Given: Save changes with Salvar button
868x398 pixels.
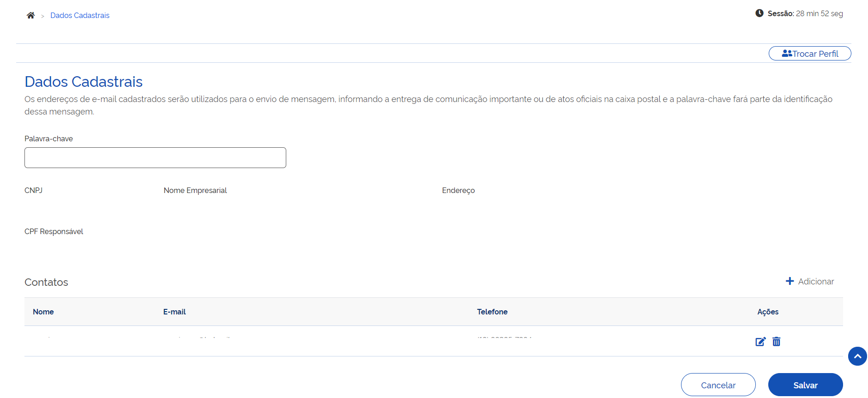Looking at the screenshot, I should pyautogui.click(x=805, y=385).
